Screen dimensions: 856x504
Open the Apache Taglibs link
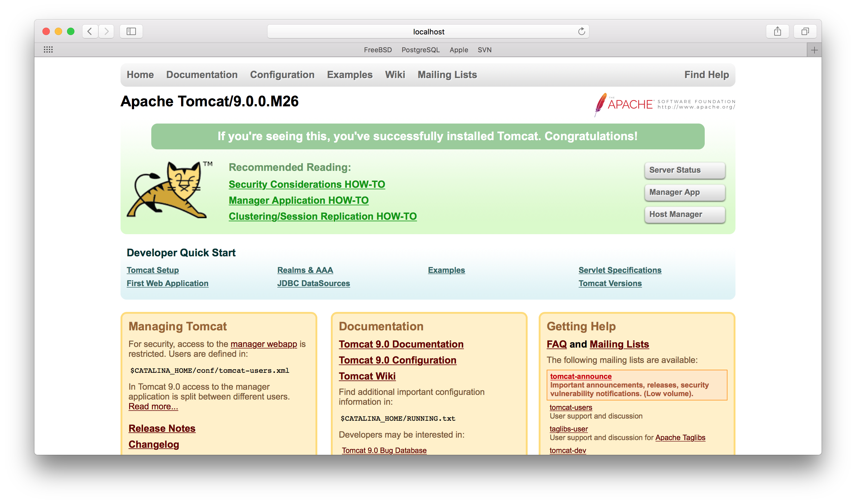tap(680, 438)
